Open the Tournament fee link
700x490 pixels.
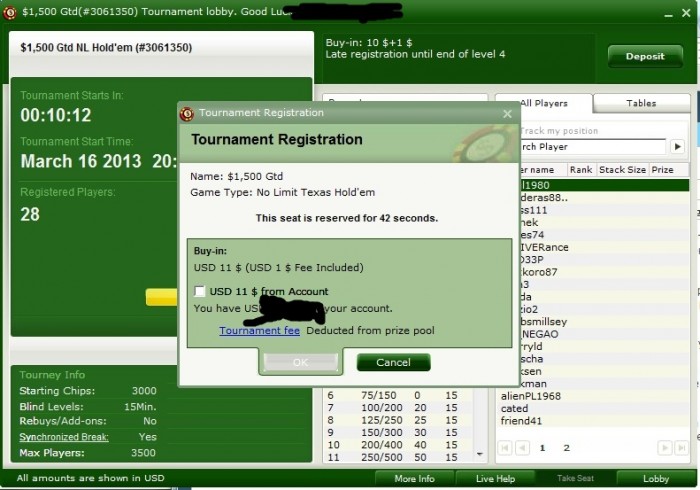[259, 330]
